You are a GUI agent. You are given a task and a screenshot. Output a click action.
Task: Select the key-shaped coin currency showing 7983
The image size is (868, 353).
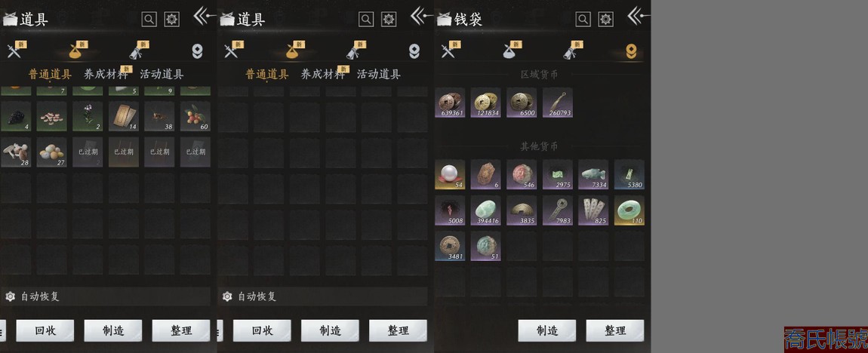coord(558,210)
